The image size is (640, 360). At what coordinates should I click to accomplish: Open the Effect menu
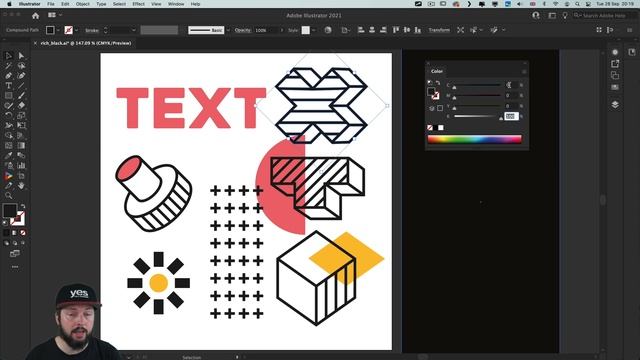pyautogui.click(x=138, y=4)
